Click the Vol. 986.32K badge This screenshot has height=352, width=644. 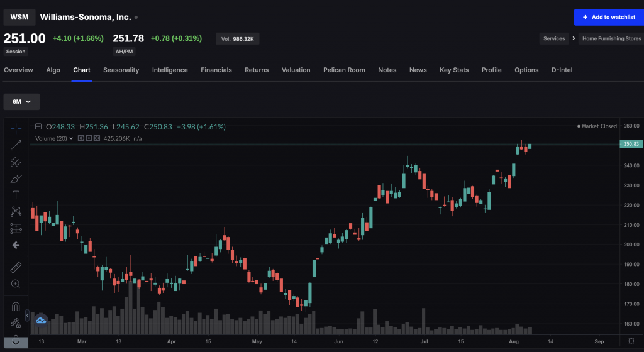point(237,39)
